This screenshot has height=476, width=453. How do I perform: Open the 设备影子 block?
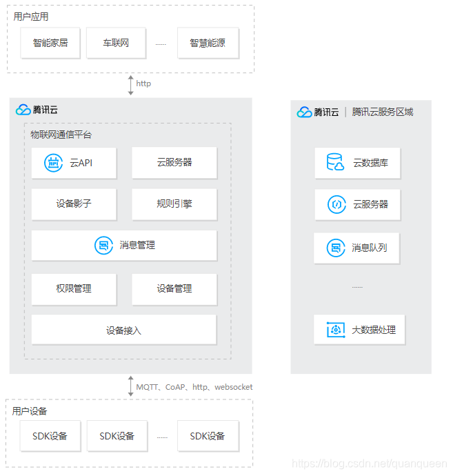(74, 204)
